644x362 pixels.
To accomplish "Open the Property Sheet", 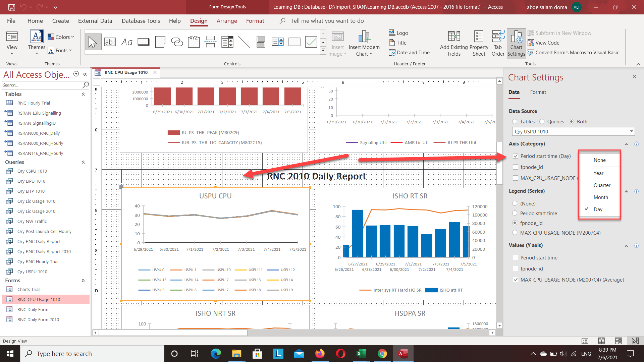I will pyautogui.click(x=479, y=44).
